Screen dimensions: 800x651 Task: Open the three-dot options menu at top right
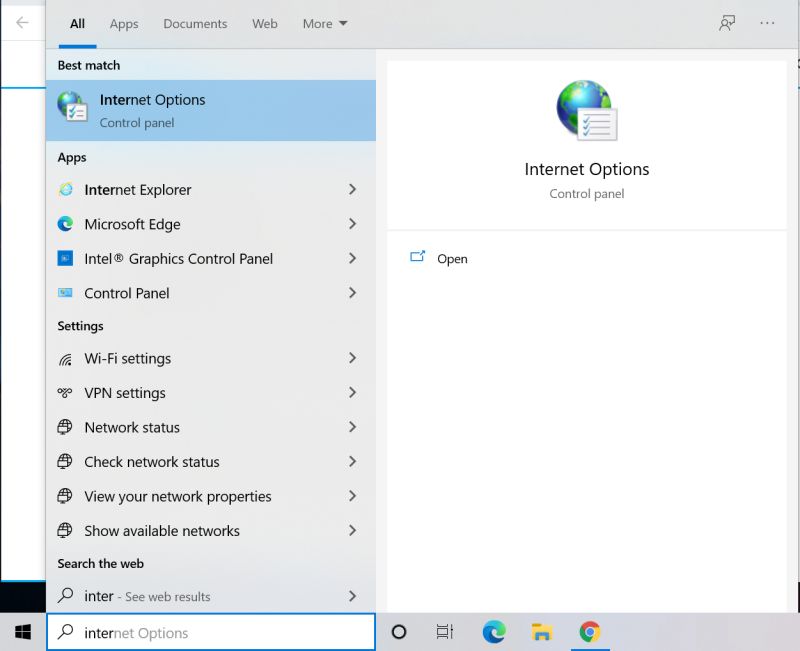pos(767,23)
